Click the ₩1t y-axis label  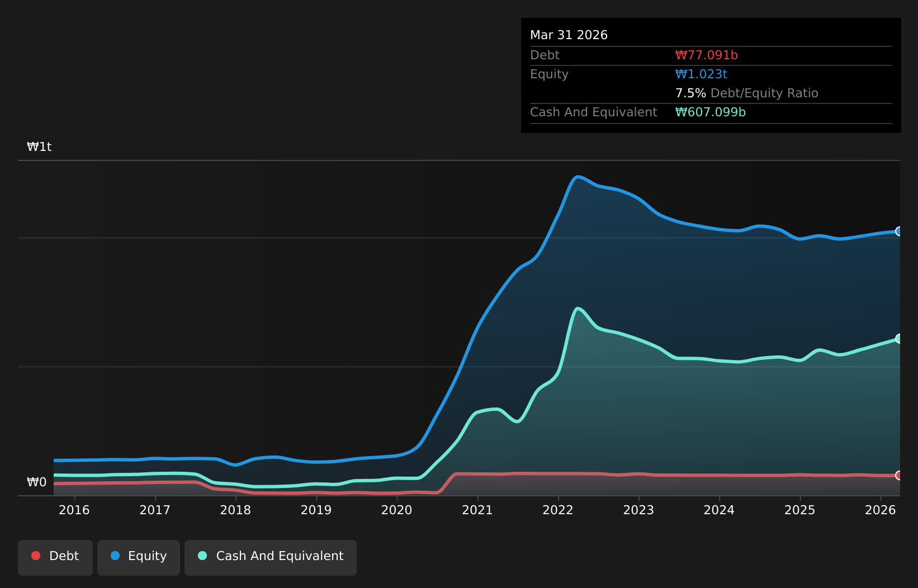[39, 147]
